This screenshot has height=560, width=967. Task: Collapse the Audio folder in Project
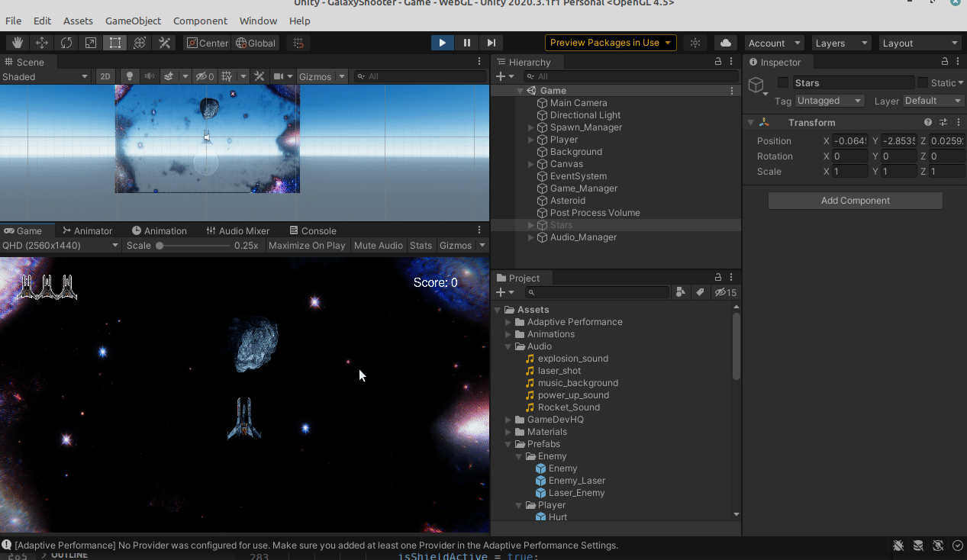(508, 346)
